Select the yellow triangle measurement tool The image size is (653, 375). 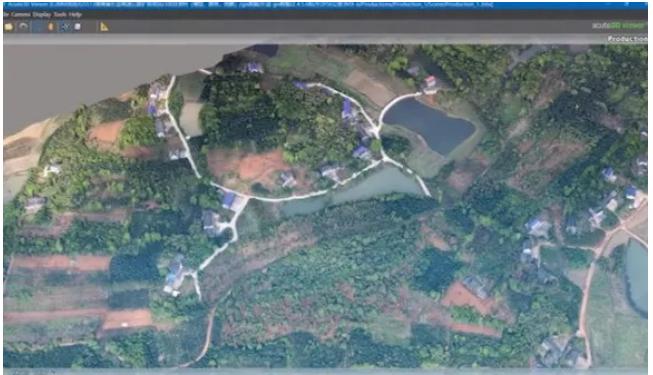pos(104,27)
